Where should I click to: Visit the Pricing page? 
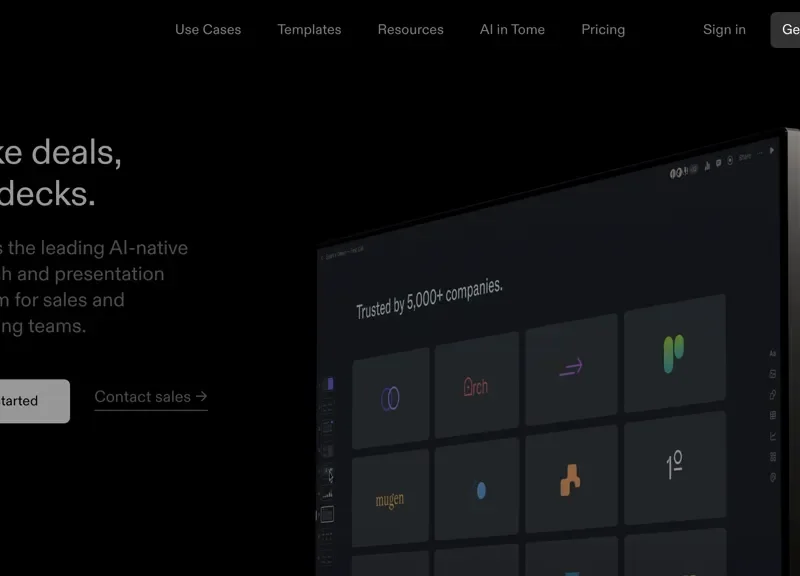603,29
